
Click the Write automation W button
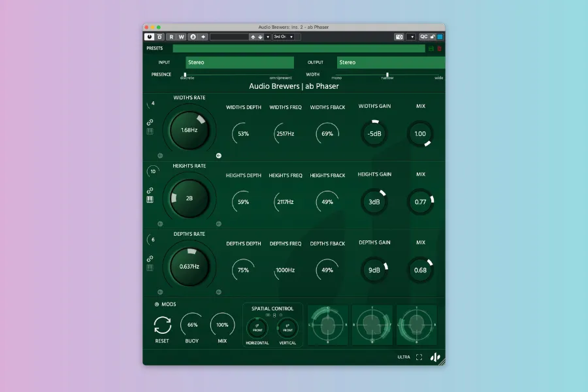(181, 37)
